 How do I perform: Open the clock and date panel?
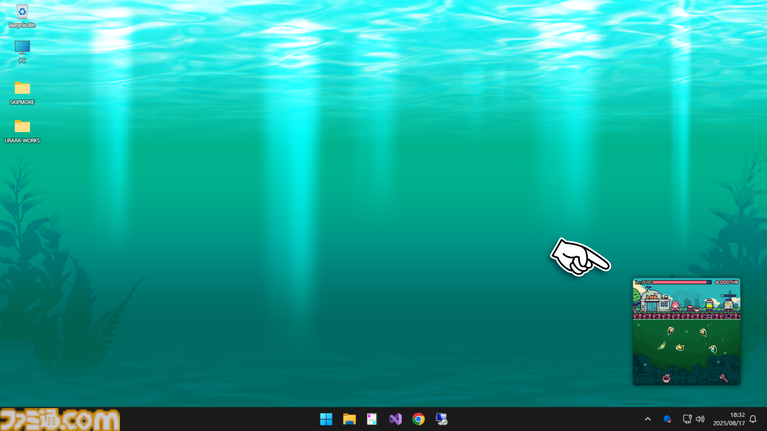click(729, 419)
